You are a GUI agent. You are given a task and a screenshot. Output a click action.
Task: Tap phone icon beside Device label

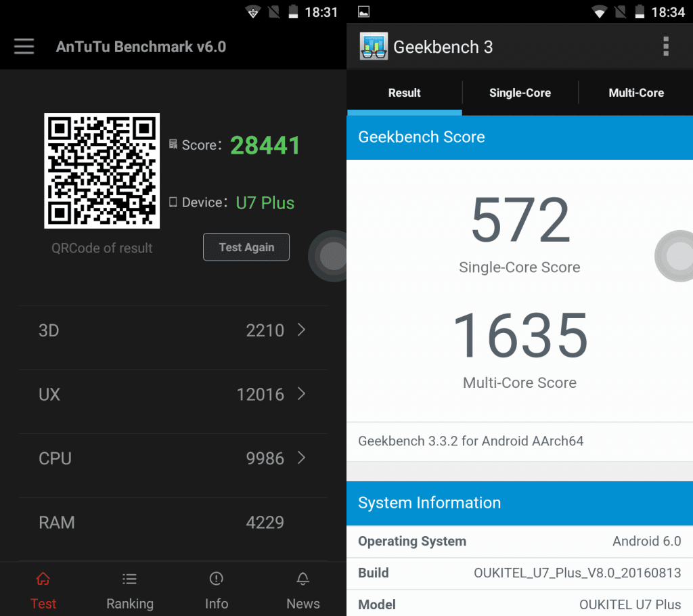coord(173,202)
